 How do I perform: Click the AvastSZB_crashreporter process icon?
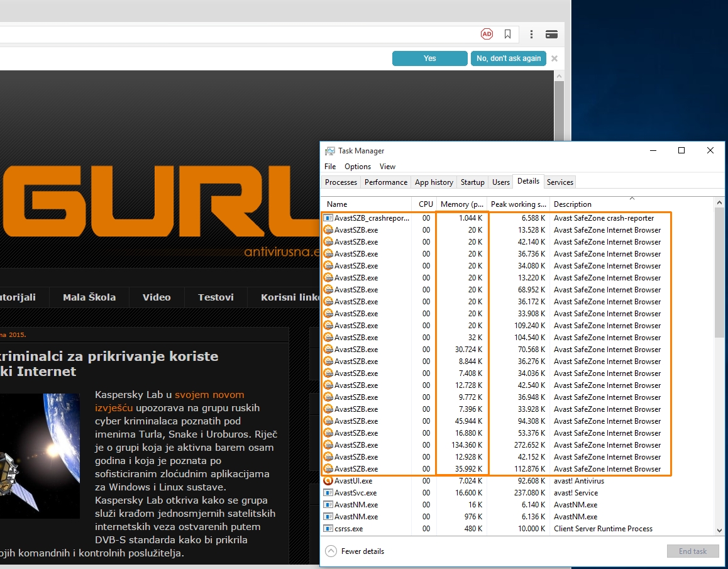pos(328,218)
